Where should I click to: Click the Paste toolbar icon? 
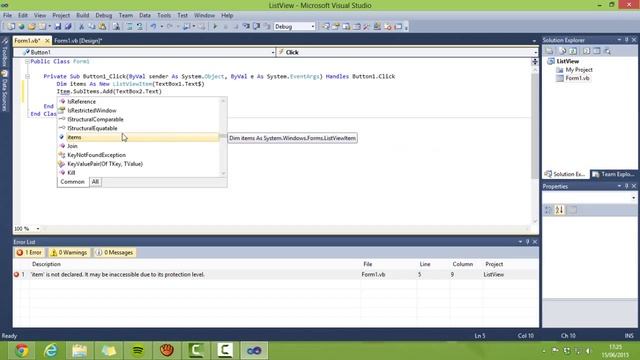point(102,27)
